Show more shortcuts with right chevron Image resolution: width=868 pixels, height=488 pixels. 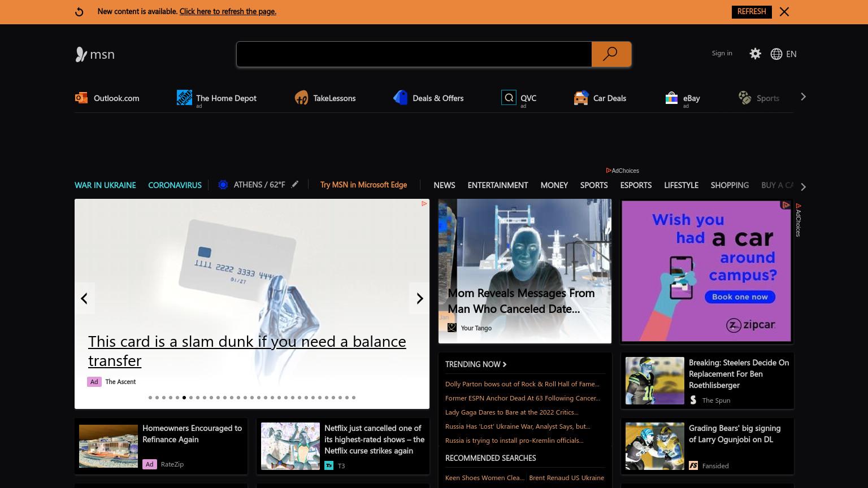coord(803,97)
